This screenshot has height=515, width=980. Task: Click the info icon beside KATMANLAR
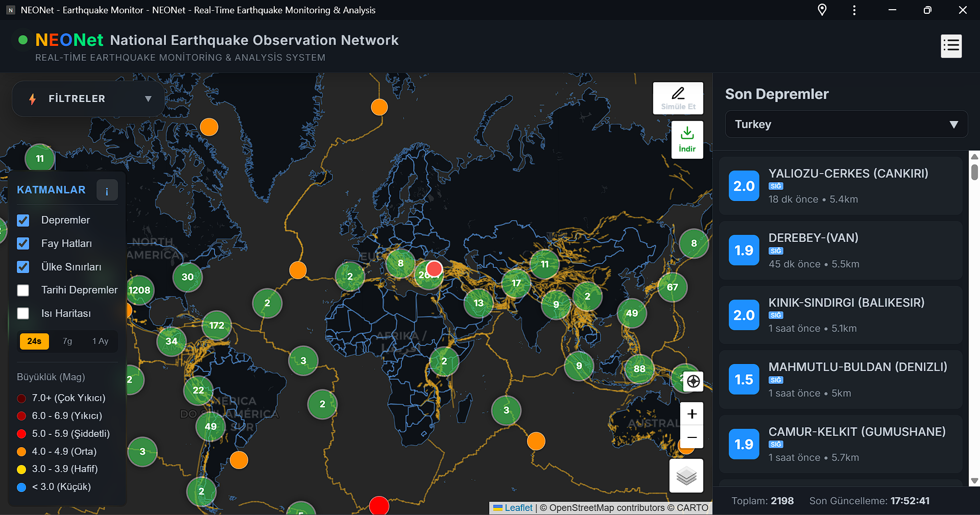tap(107, 190)
